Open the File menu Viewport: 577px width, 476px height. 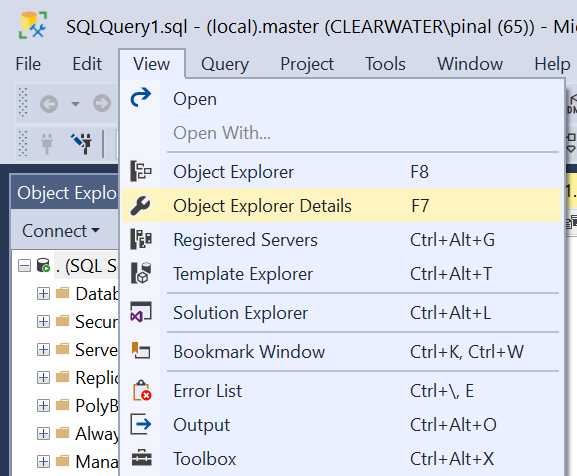28,64
